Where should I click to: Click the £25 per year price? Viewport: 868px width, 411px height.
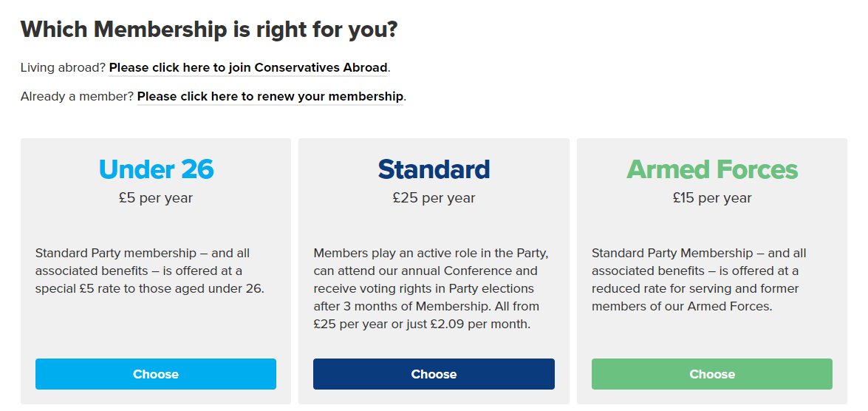(x=434, y=198)
